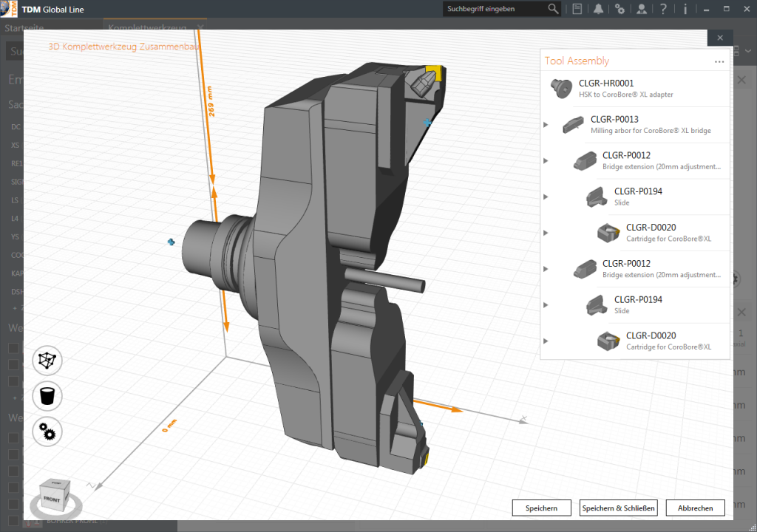Viewport: 757px width, 532px height.
Task: Expand the last CLGR-D0020 cartridge node
Action: tap(546, 341)
